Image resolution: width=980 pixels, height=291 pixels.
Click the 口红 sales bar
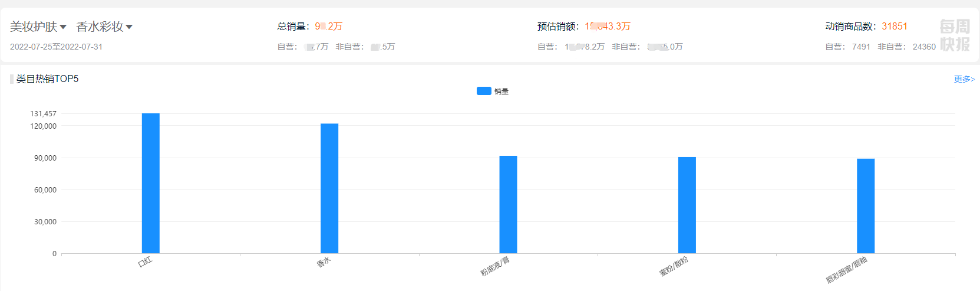151,183
